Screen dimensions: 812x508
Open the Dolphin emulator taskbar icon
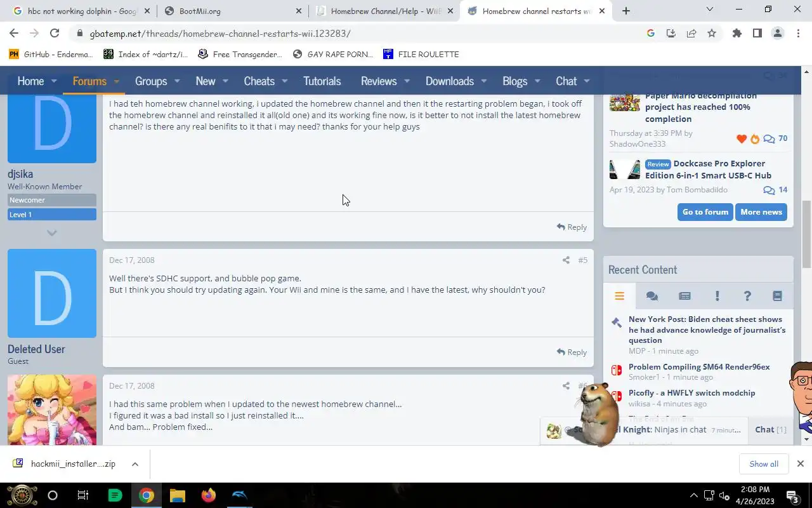tap(240, 495)
